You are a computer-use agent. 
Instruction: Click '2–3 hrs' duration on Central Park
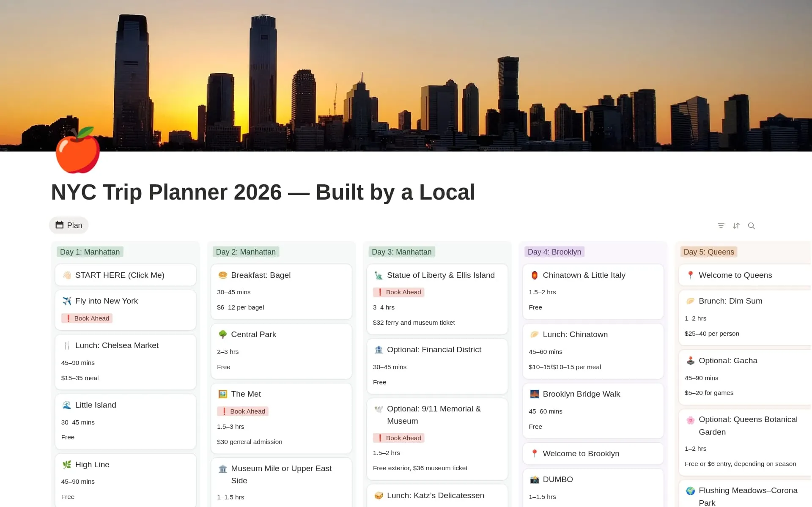[228, 352]
